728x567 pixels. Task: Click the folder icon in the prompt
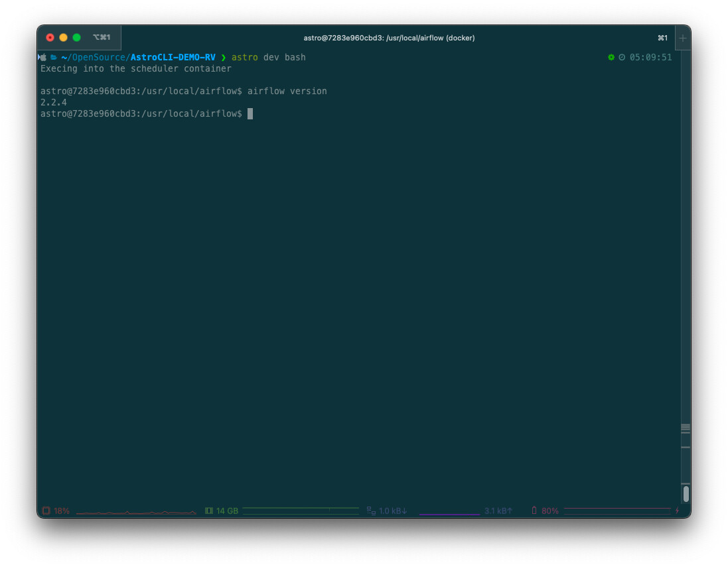tap(53, 57)
